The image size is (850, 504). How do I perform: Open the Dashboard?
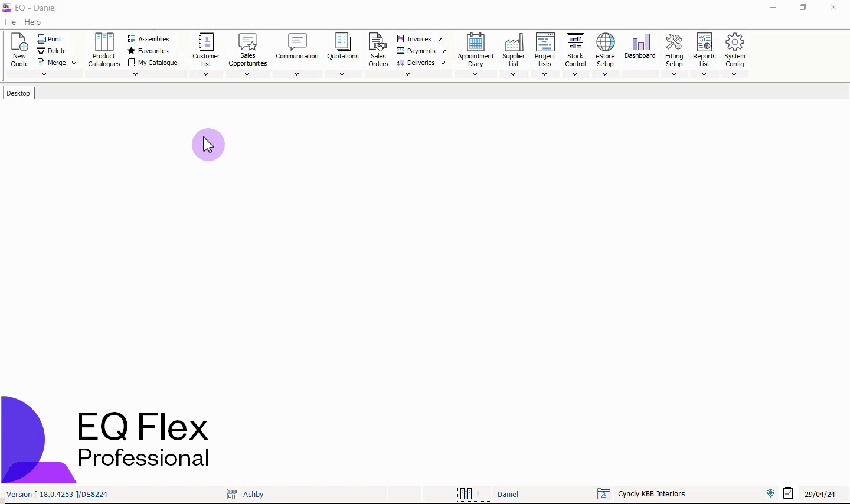click(x=640, y=47)
